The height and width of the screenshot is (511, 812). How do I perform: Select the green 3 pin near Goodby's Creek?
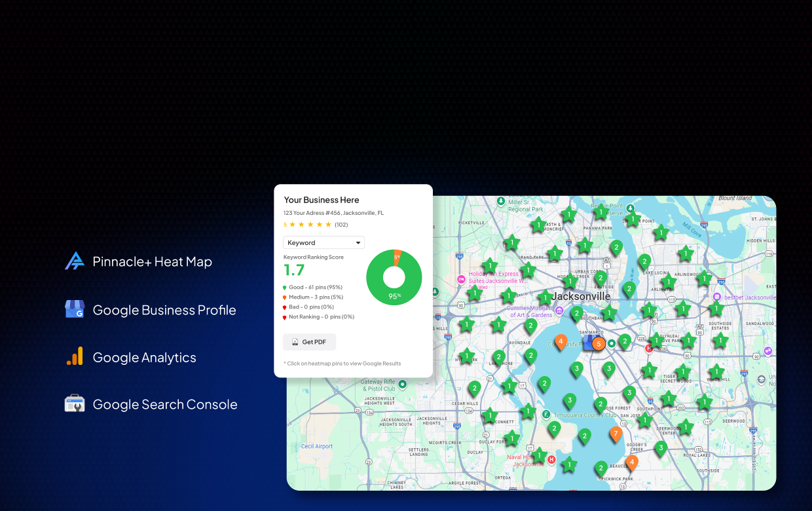(x=661, y=448)
